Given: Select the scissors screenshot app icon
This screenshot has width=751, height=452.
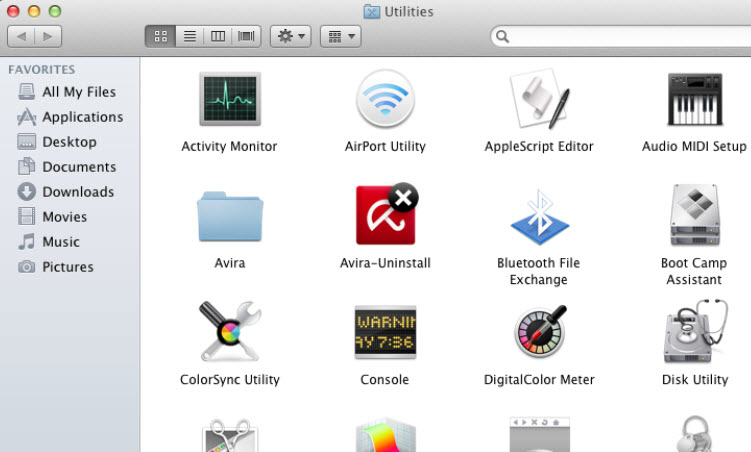Looking at the screenshot, I should click(x=230, y=435).
